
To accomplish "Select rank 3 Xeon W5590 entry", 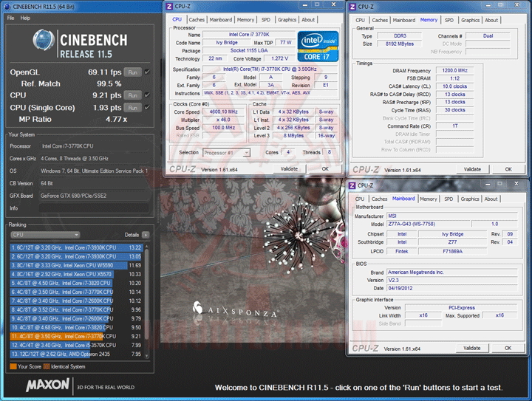I will point(76,265).
